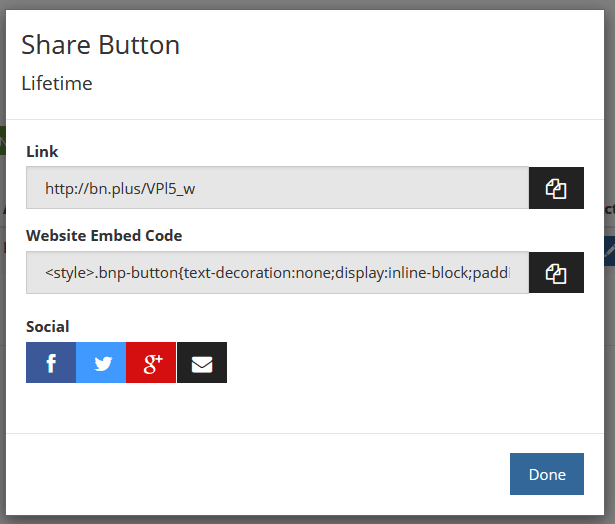The image size is (615, 524).
Task: Click blue element behind dialog's right edge
Action: point(611,250)
